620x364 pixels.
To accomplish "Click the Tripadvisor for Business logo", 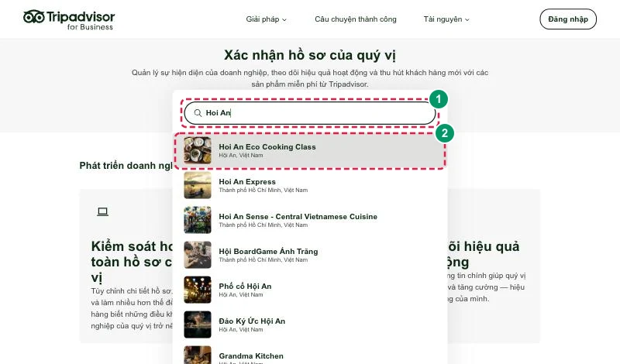I will coord(69,20).
